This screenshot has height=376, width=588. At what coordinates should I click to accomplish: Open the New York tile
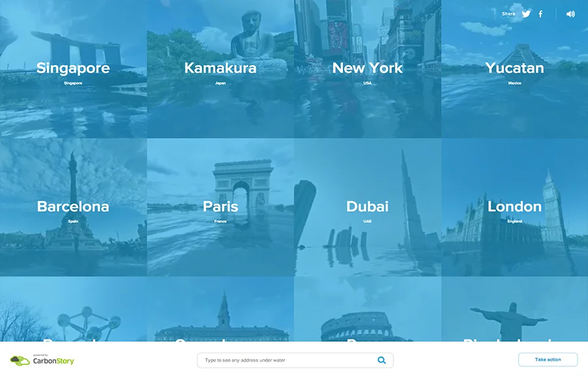coord(367,69)
